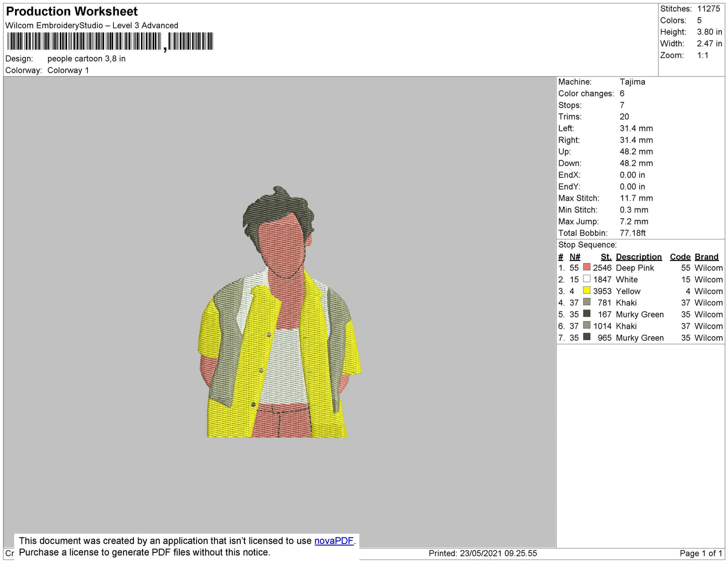Click the 'Description' column header

[x=639, y=257]
